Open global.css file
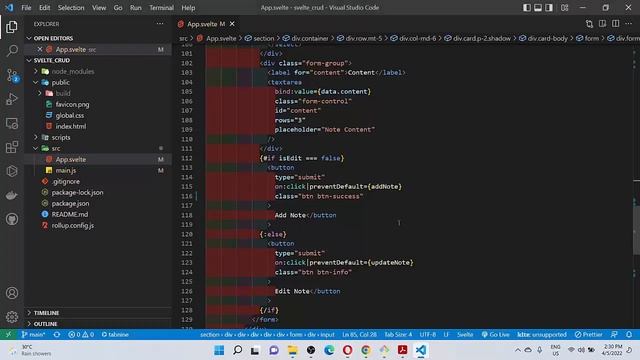The width and height of the screenshot is (640, 360). pyautogui.click(x=70, y=115)
